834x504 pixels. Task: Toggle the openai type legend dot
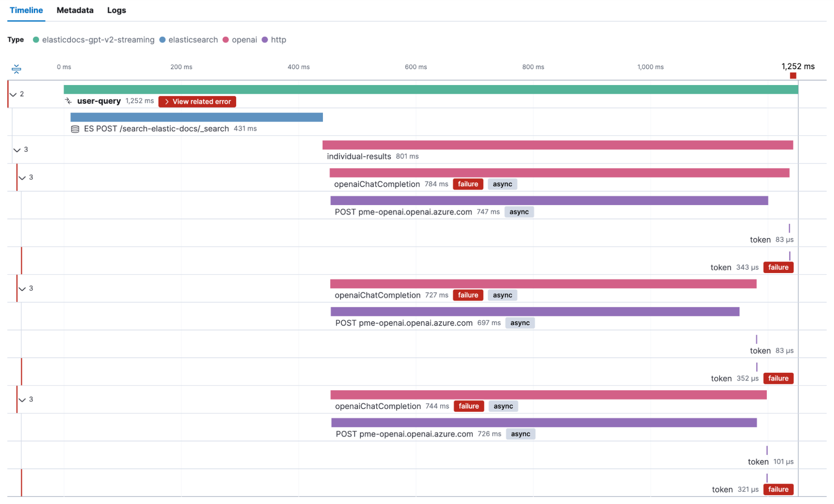(226, 40)
